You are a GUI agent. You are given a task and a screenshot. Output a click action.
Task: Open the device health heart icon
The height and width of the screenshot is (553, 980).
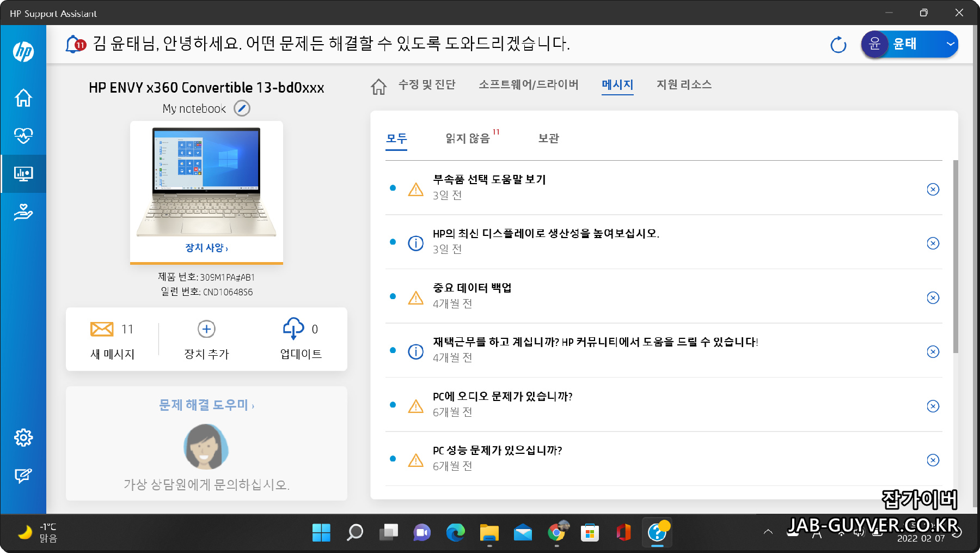click(x=23, y=135)
